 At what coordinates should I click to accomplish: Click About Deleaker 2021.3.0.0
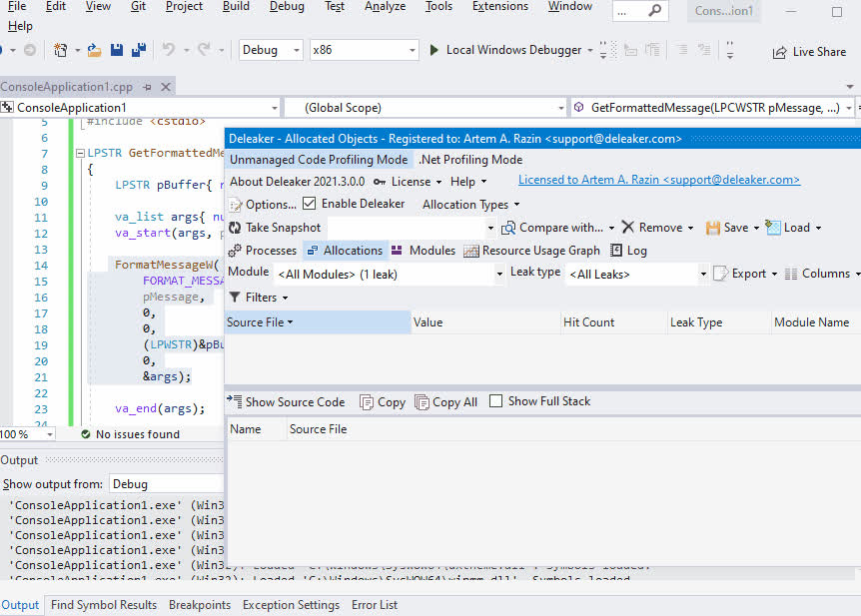pyautogui.click(x=297, y=182)
